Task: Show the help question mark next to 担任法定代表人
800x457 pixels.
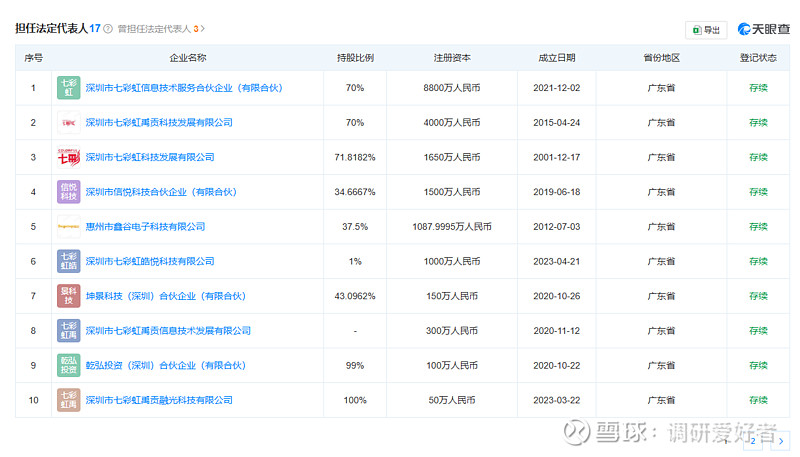Action: tap(108, 29)
